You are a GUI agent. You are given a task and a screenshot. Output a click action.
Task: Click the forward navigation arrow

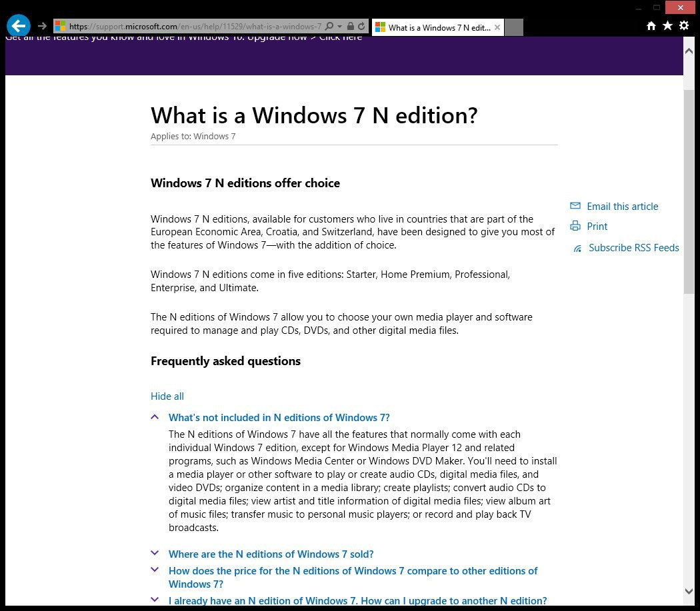point(42,27)
